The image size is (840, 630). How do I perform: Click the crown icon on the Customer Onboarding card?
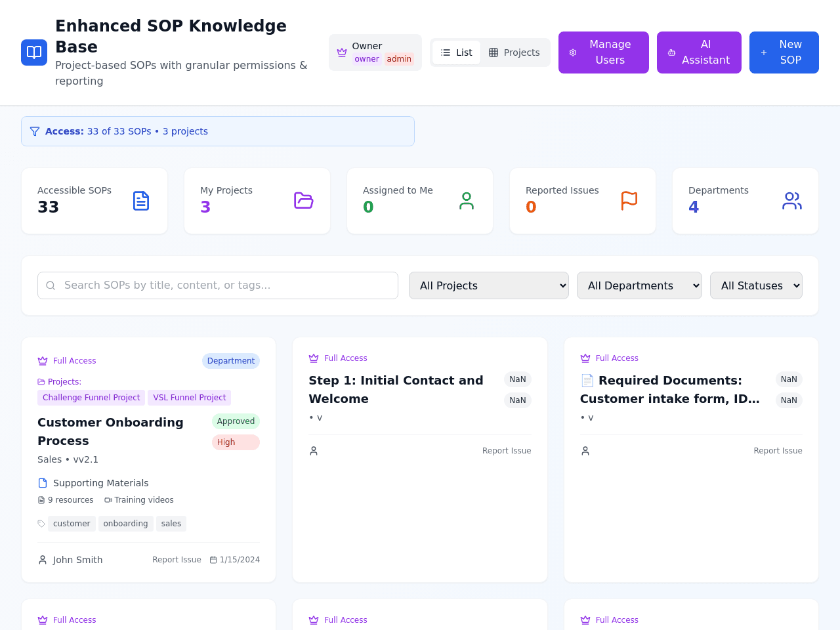pyautogui.click(x=43, y=361)
